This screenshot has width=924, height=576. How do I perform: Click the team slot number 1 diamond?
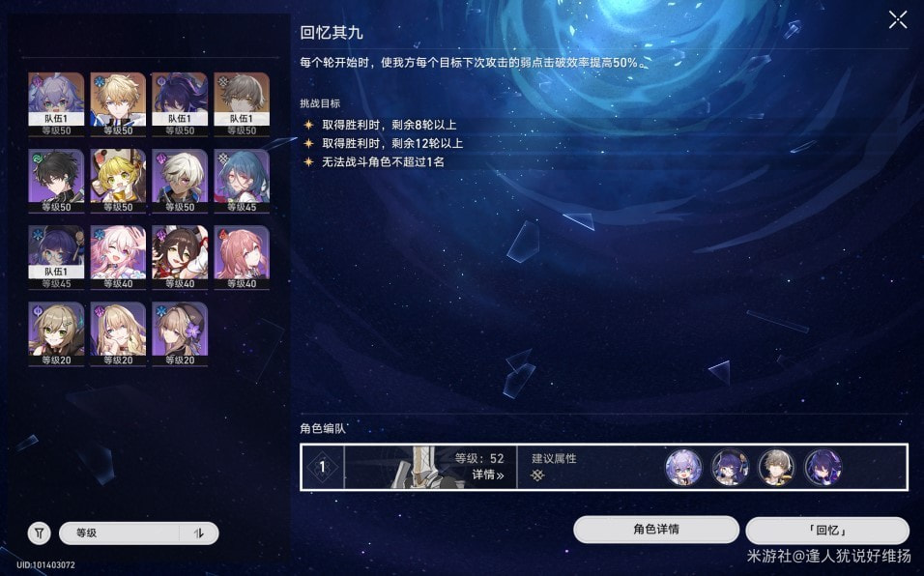pos(323,467)
